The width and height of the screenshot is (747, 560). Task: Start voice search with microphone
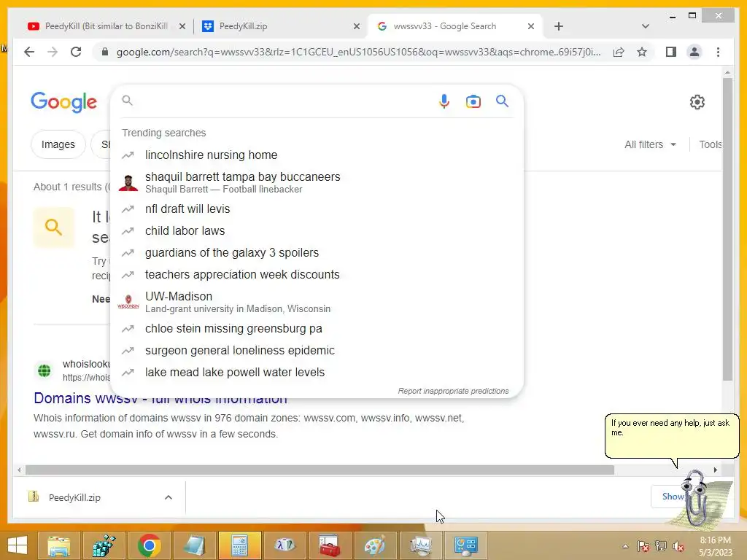tap(444, 101)
